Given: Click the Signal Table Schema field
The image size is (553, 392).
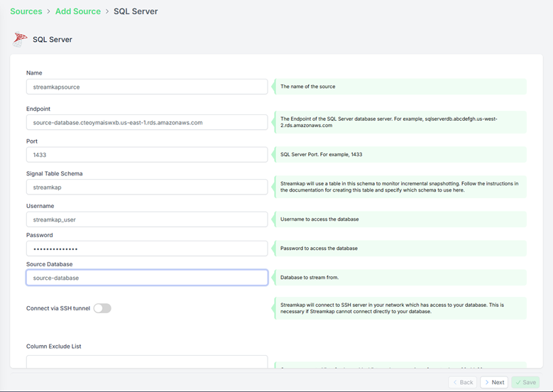Looking at the screenshot, I should (x=147, y=187).
